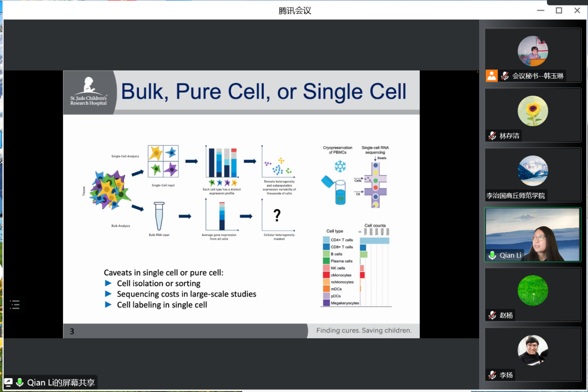Viewport: 588px width, 392px height.
Task: Select Qian Li's live video tile
Action: (x=532, y=234)
